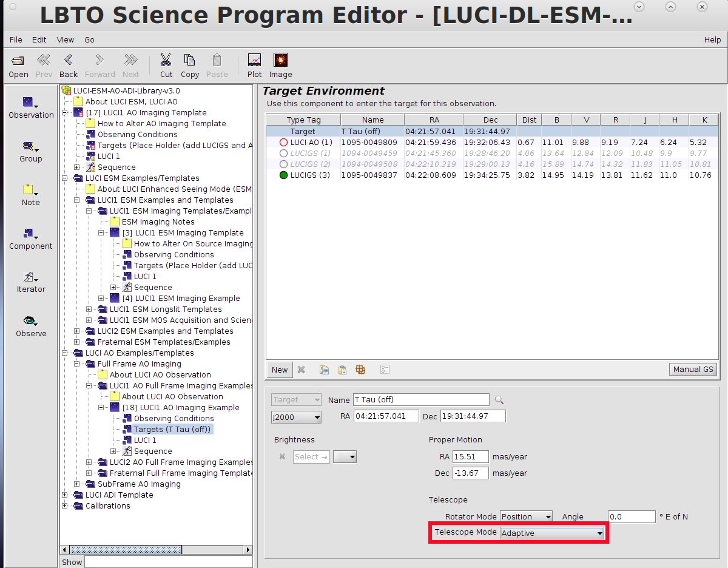The image size is (728, 568).
Task: Click the copy target icon below table
Action: coord(325,370)
